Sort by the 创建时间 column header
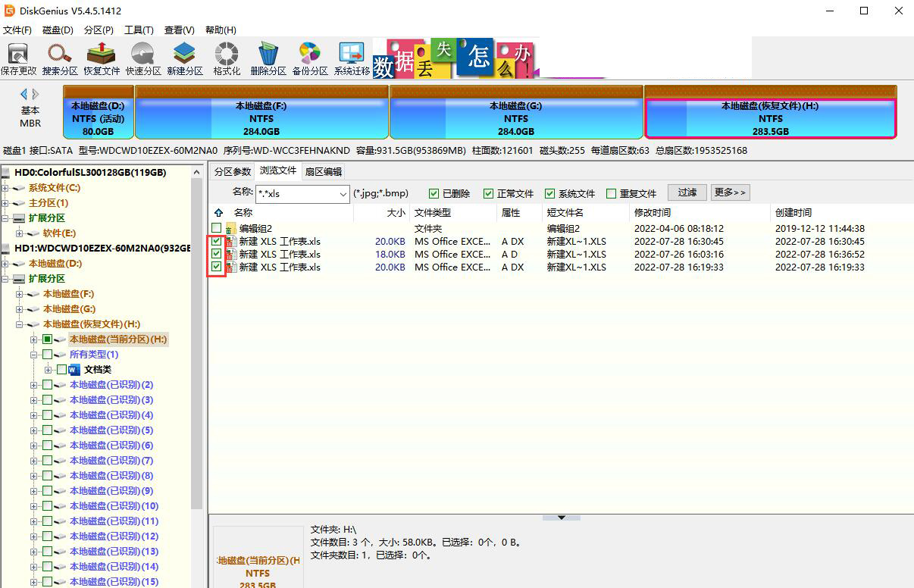 (x=841, y=213)
